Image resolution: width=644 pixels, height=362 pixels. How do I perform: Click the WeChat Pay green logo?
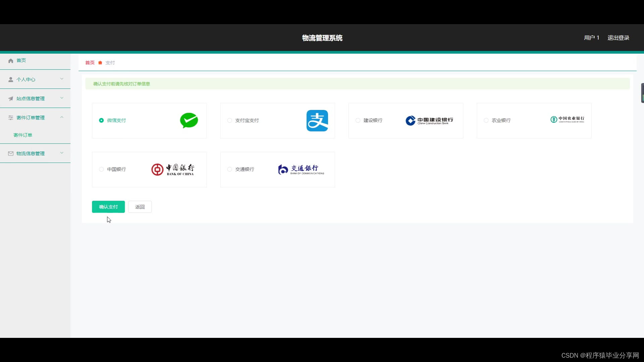[x=189, y=120]
